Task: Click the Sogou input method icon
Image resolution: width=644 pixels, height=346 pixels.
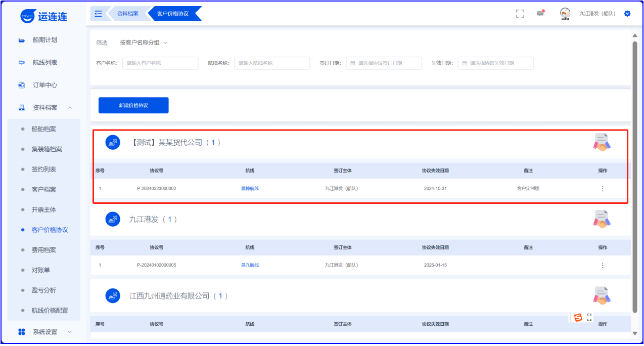Action: [x=577, y=318]
